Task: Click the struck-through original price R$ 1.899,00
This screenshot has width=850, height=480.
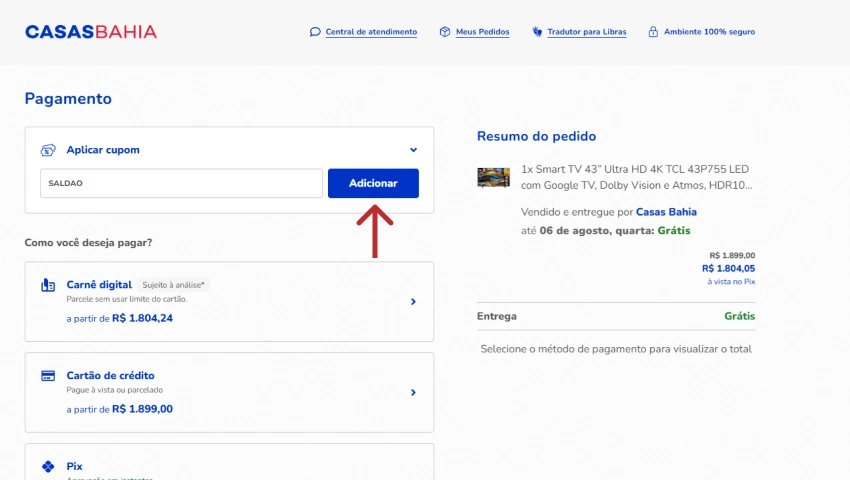Action: point(732,255)
